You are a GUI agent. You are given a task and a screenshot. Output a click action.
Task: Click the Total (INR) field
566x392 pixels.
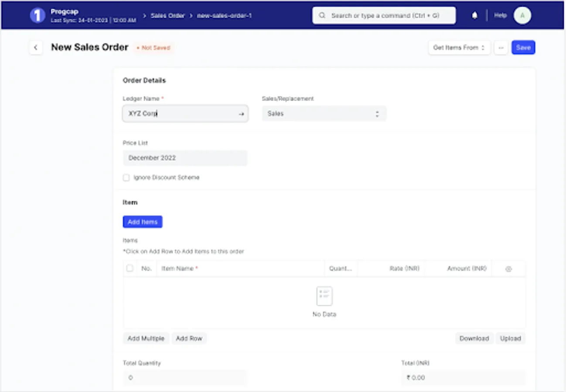click(463, 378)
